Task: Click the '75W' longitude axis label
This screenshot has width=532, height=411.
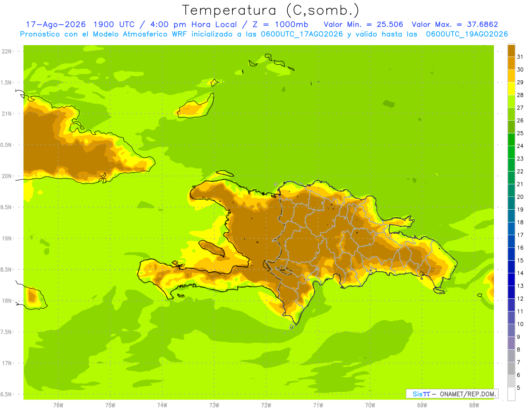Action: tap(110, 405)
